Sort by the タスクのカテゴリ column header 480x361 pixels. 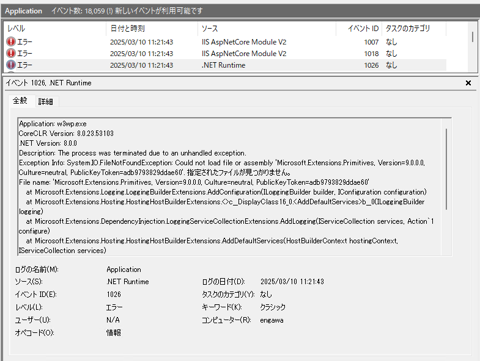tap(414, 29)
